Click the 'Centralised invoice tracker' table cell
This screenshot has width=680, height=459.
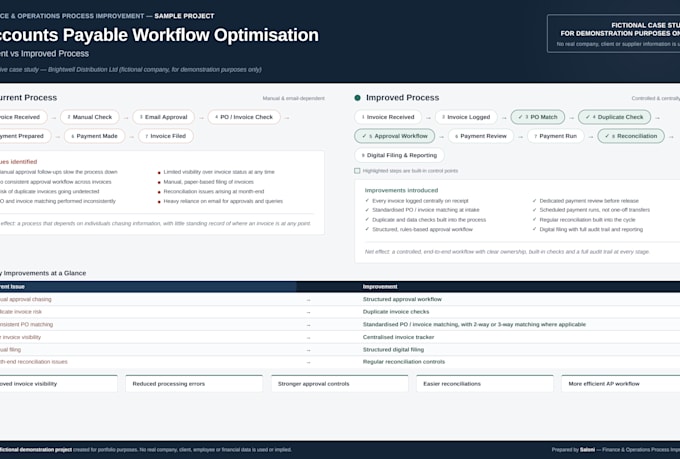pos(398,337)
